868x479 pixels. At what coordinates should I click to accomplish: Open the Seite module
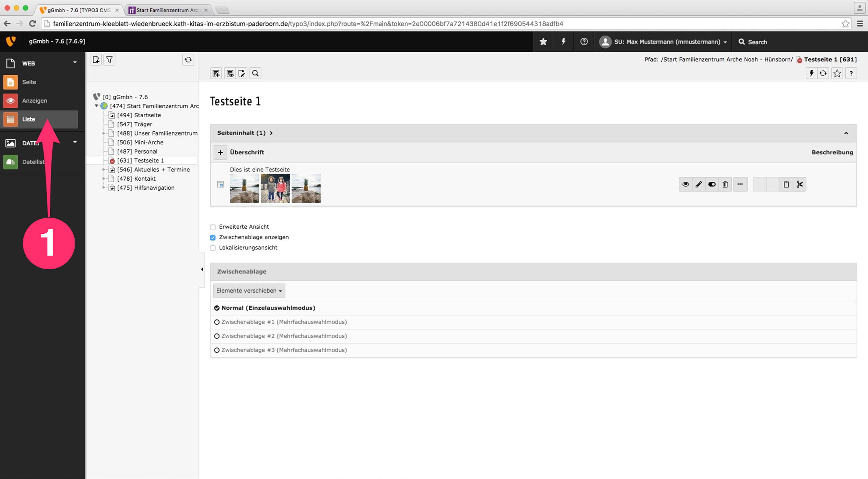pyautogui.click(x=29, y=82)
